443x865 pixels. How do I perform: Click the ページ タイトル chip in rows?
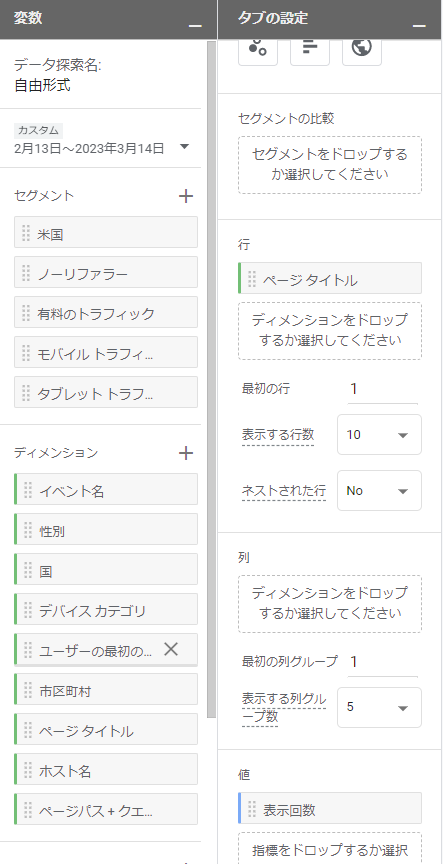tap(330, 278)
